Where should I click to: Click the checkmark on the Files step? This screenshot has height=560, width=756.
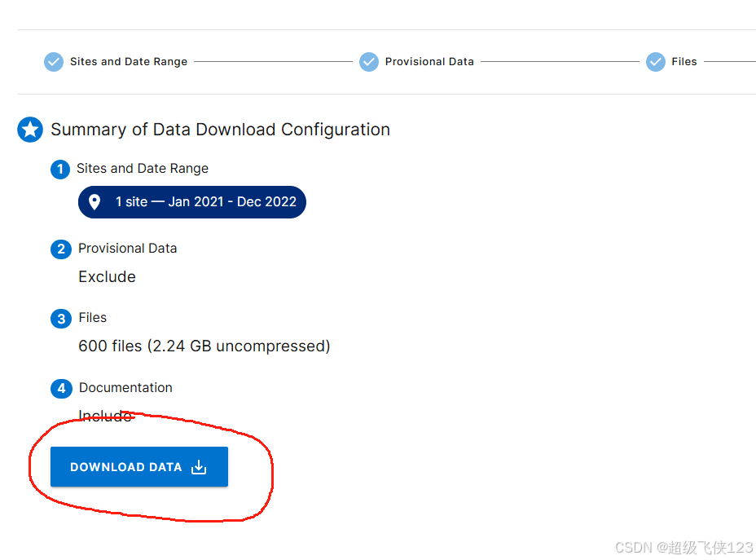656,61
